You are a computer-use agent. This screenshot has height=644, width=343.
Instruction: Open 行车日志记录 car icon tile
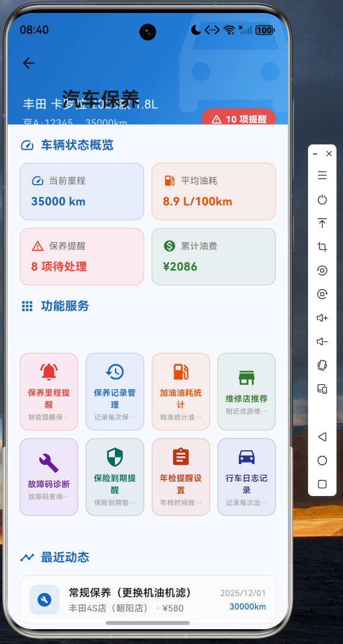click(x=246, y=477)
